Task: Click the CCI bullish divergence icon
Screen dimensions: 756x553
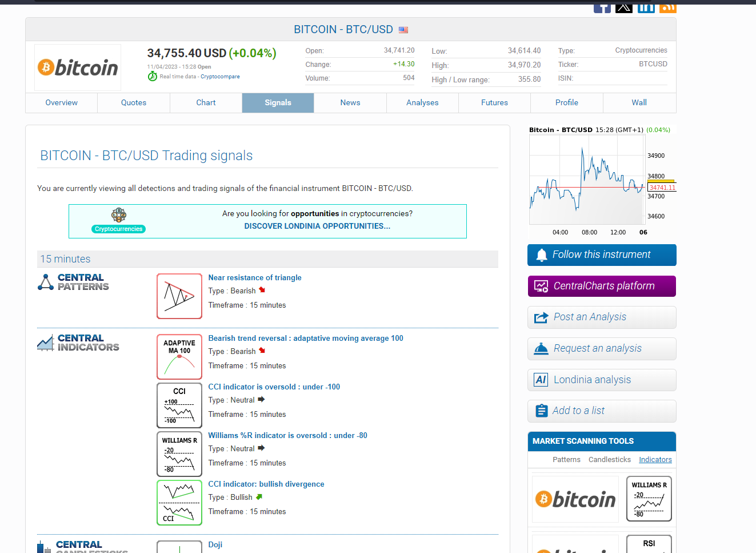Action: 179,503
